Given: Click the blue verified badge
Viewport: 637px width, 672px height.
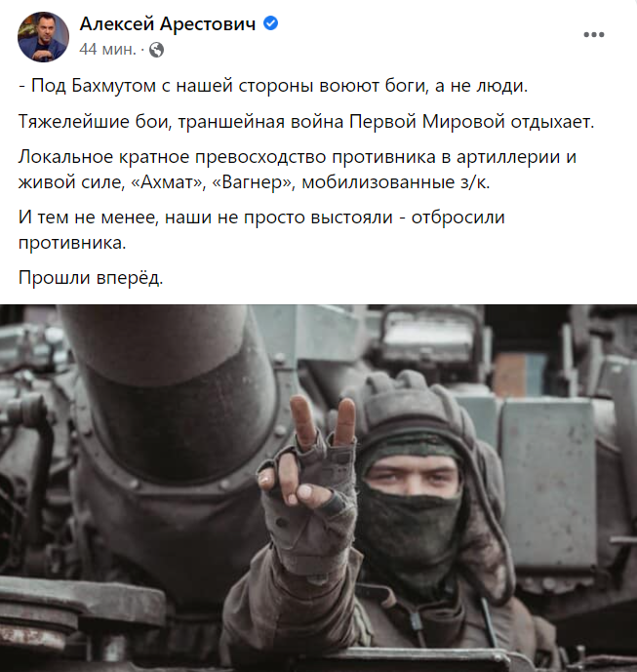Looking at the screenshot, I should tap(270, 23).
